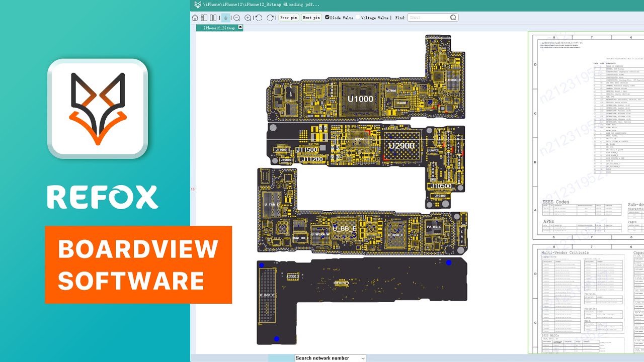Select connector J11500 on the board
The height and width of the screenshot is (362, 644).
(x=306, y=150)
